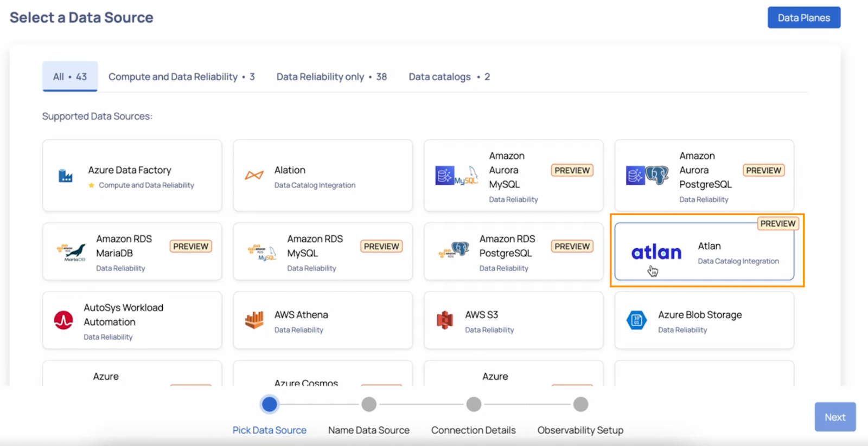Click the Azure Data Factory icon
Image resolution: width=868 pixels, height=446 pixels.
[x=66, y=176]
